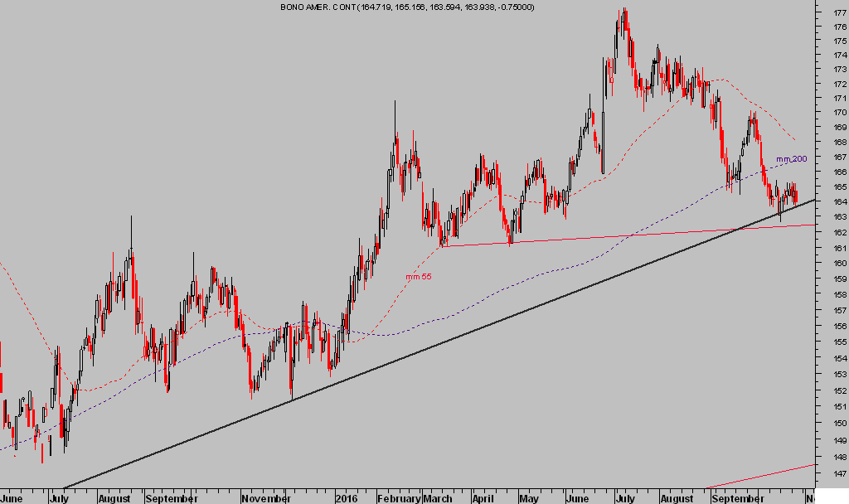The image size is (849, 504).
Task: Click the 177 price level on axis
Action: pos(840,13)
